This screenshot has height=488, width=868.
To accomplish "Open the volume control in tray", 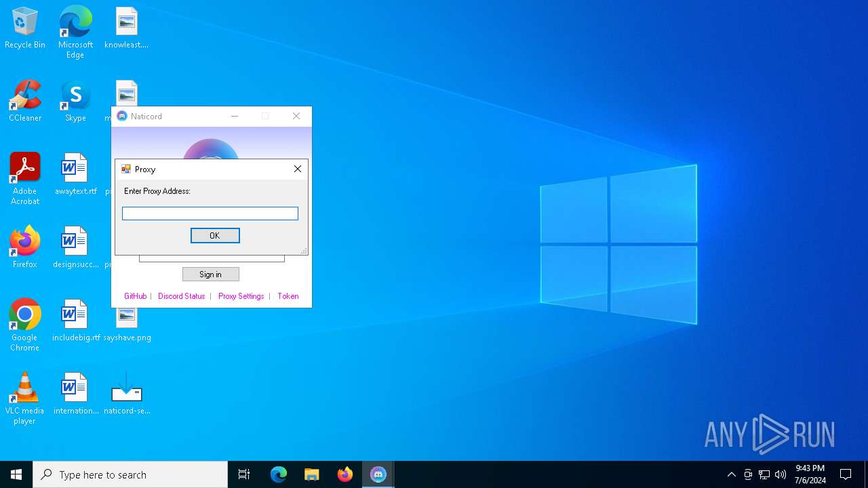I will point(781,474).
